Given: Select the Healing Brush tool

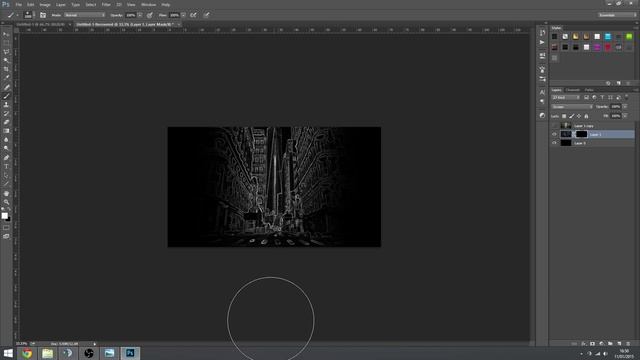Looking at the screenshot, I should click(x=6, y=87).
